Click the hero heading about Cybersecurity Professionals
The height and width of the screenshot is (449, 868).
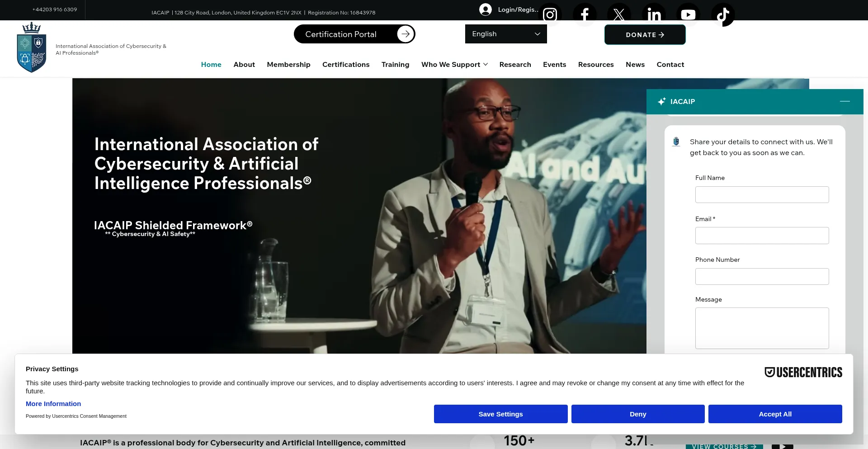pos(207,164)
